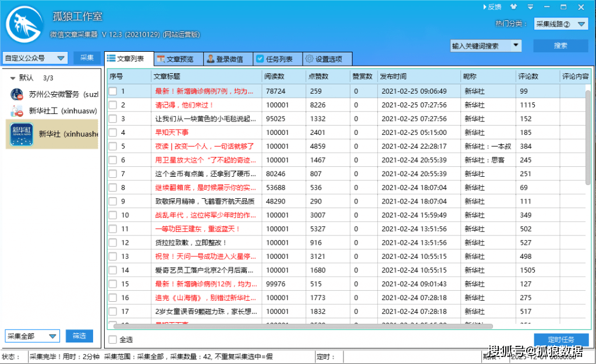Open the 设置选项 tab

coord(328,59)
